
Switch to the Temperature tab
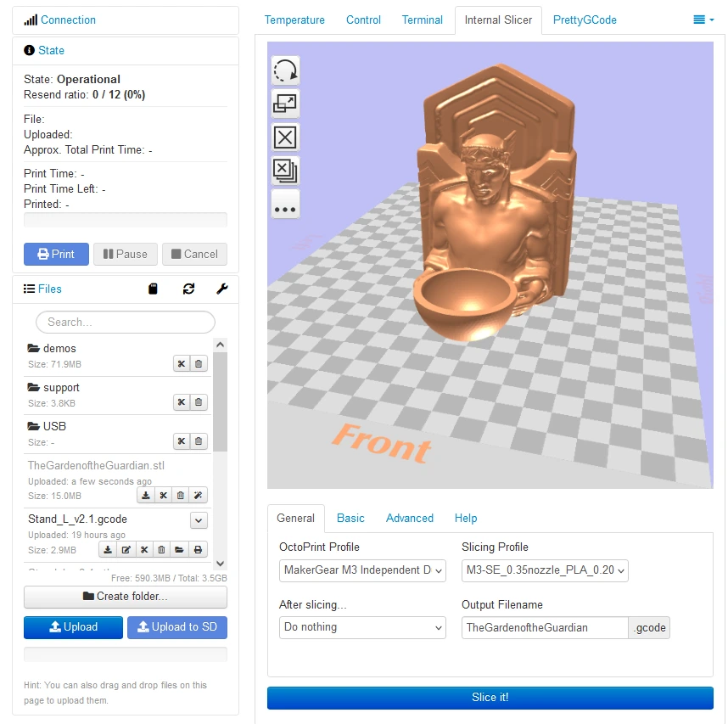click(294, 20)
